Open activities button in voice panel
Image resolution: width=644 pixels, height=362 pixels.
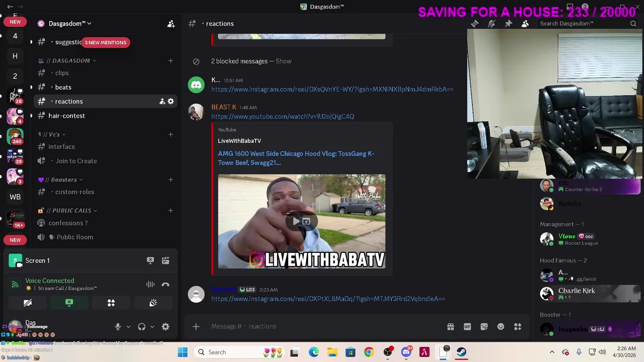[111, 303]
